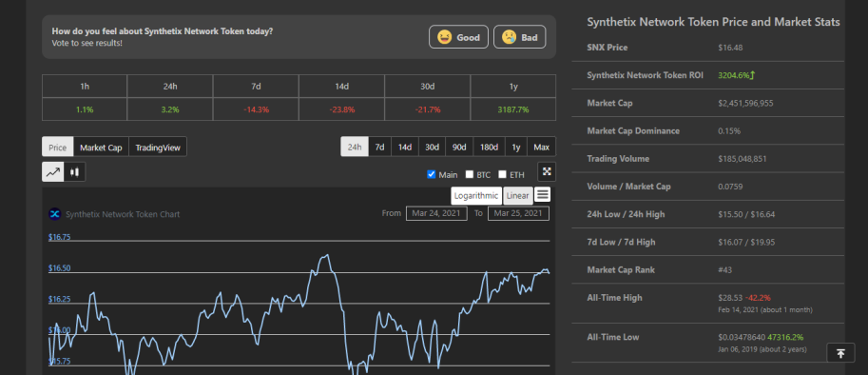Select the Market Cap tab
Image resolution: width=868 pixels, height=375 pixels.
(101, 148)
